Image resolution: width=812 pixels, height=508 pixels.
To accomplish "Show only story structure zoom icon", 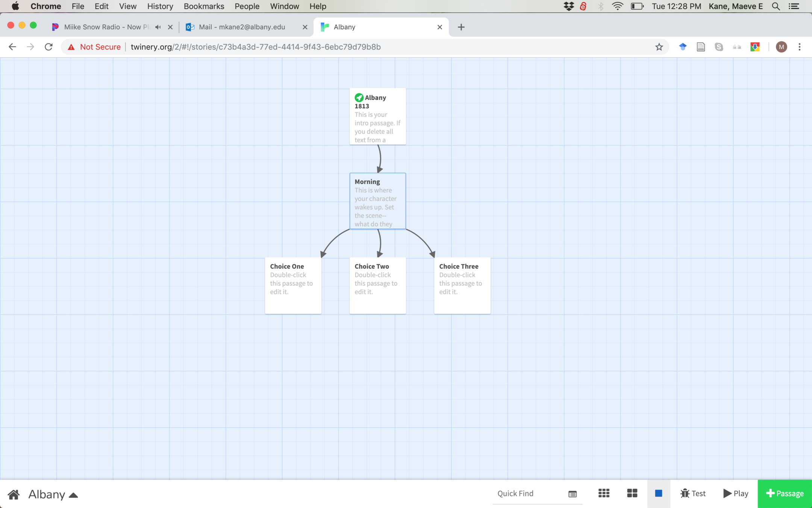I will (x=604, y=493).
